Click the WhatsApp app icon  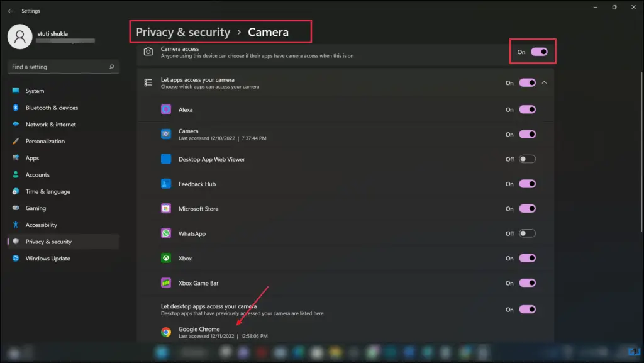coord(166,233)
